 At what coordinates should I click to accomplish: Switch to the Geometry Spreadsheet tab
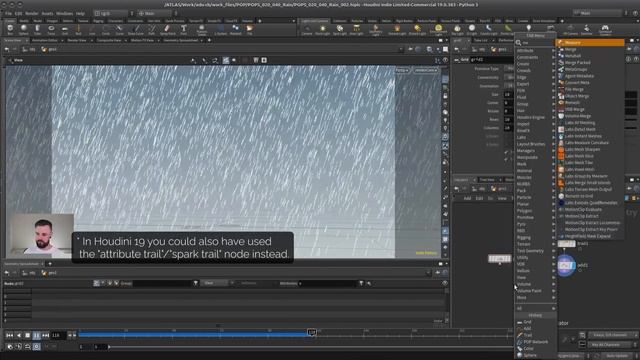[x=180, y=40]
